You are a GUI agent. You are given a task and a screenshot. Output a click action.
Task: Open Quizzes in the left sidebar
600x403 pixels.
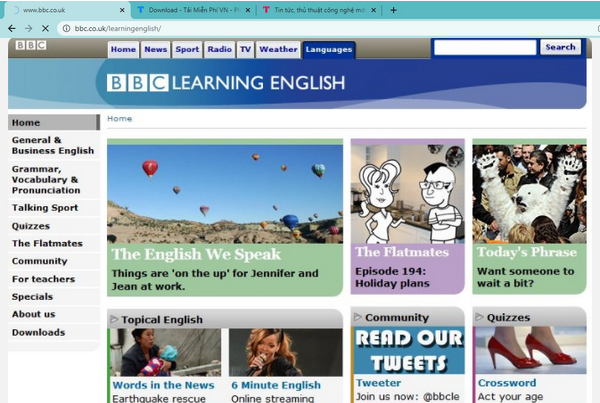pos(53,226)
